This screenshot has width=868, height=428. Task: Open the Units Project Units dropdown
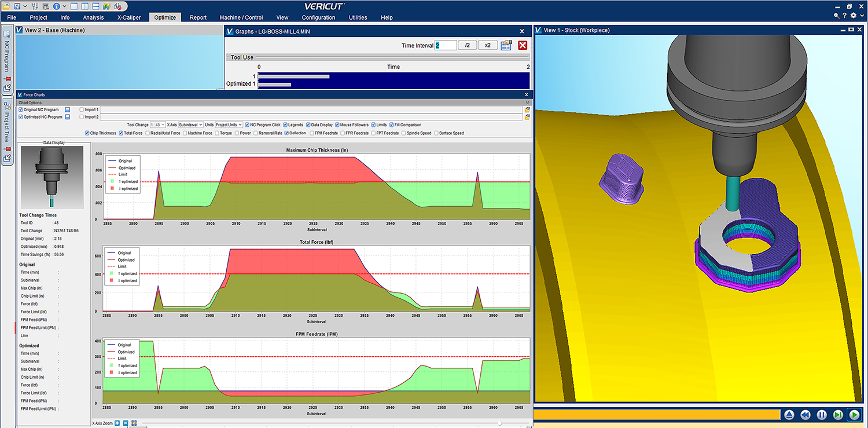tap(229, 125)
